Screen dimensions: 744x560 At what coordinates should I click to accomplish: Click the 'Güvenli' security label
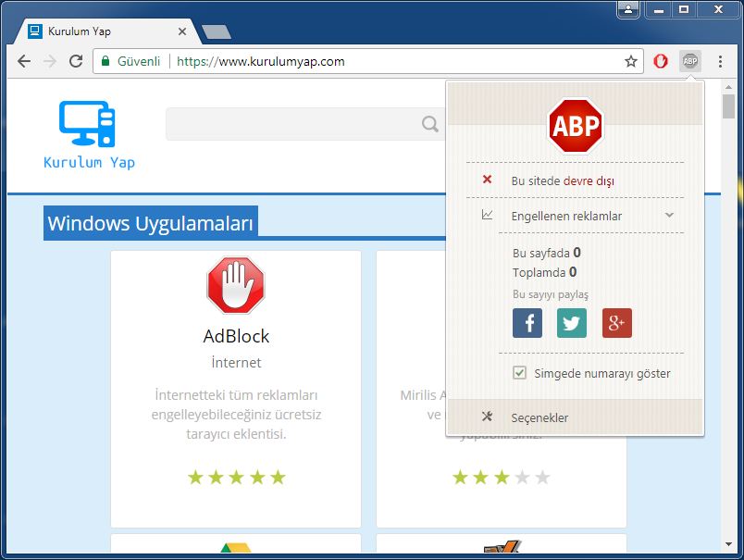coord(139,61)
